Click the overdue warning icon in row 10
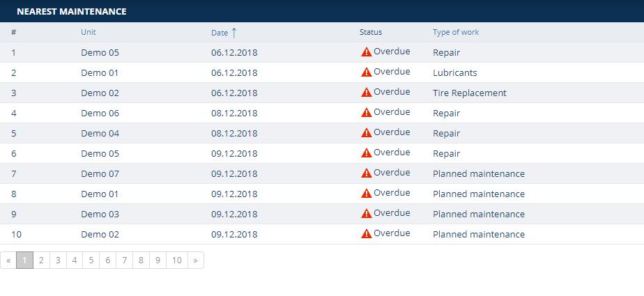Viewport: 644px width, 296px height. (366, 233)
